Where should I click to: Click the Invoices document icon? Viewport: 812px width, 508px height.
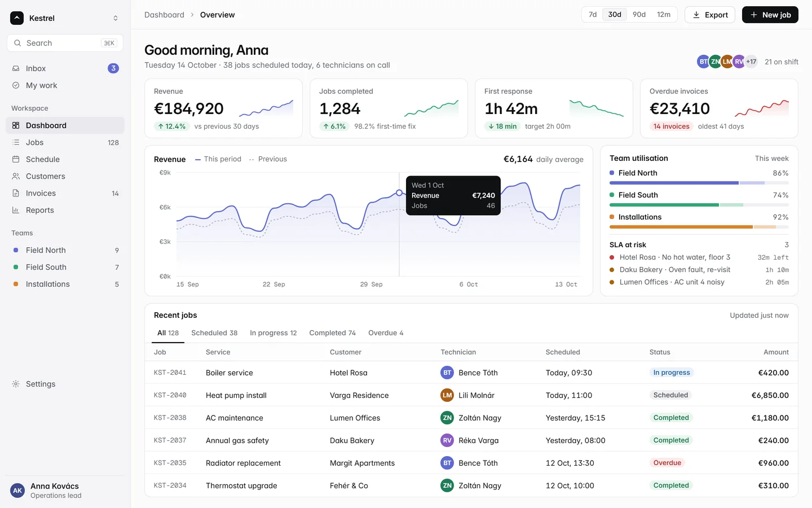[x=16, y=193]
